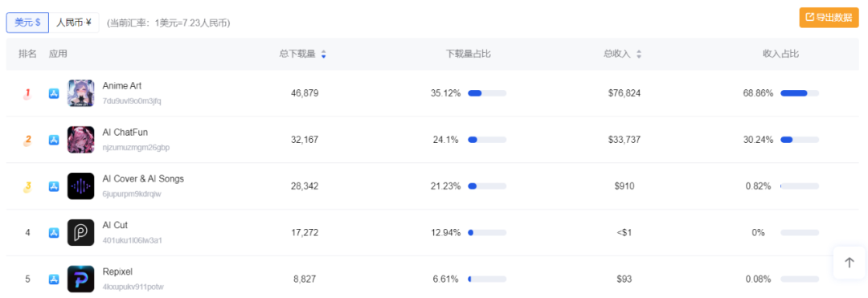Select the Repixel app icon
The image size is (868, 298).
[81, 280]
